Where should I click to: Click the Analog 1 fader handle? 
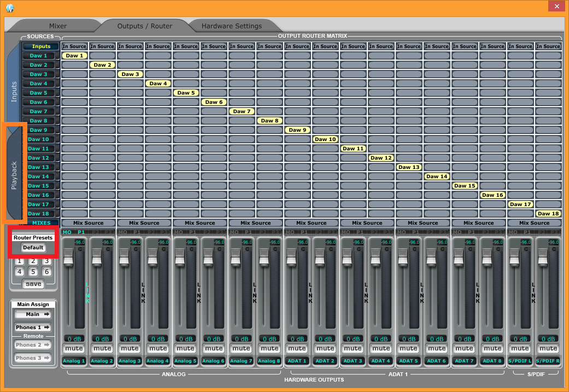68,257
